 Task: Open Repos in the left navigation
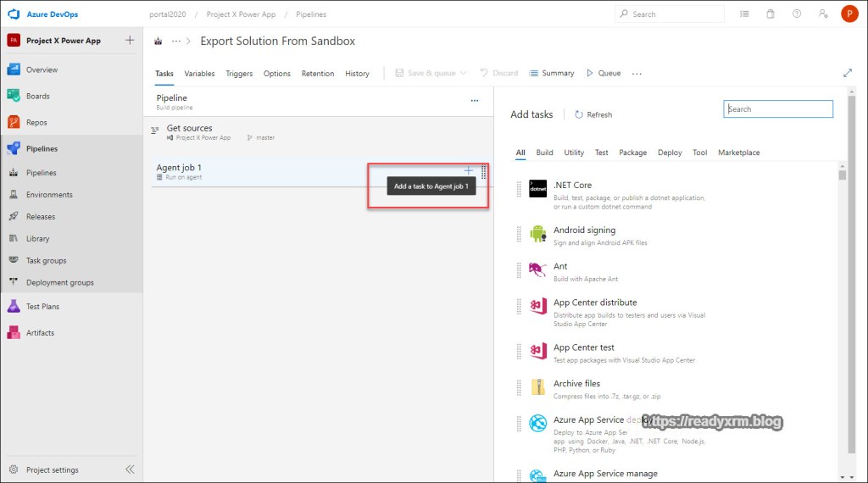pyautogui.click(x=36, y=122)
